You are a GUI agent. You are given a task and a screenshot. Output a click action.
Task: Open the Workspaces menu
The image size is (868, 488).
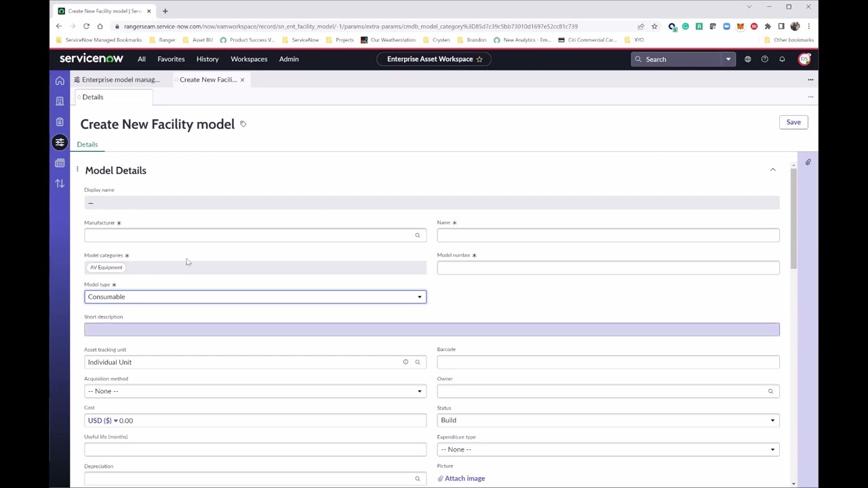[249, 59]
